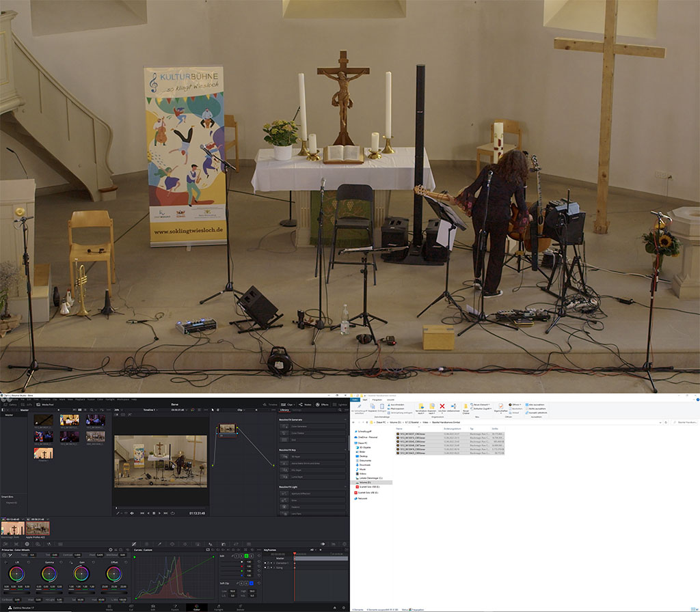Viewport: 700px width, 612px height.
Task: Click the Gain color wheel
Action: [81, 572]
